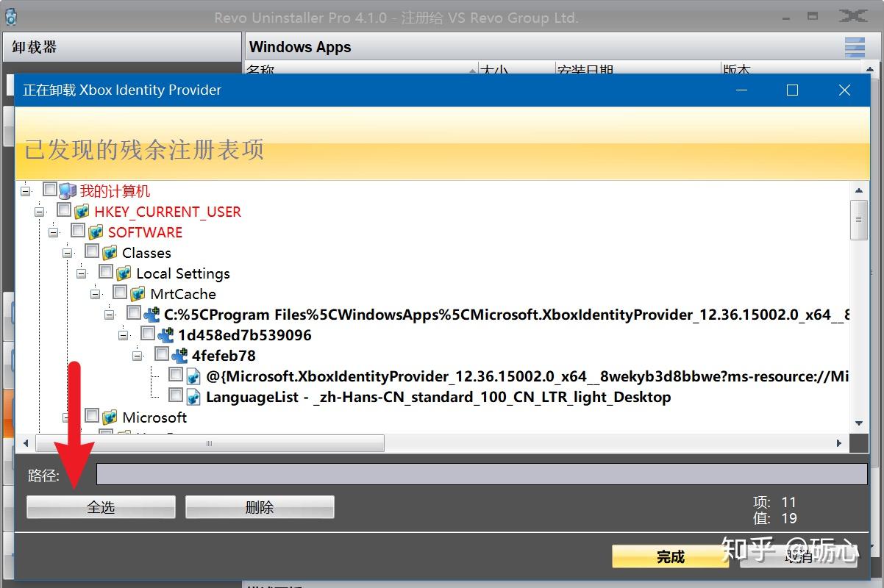Click the 删除 (Delete) button
Image resolution: width=884 pixels, height=588 pixels.
click(x=260, y=507)
